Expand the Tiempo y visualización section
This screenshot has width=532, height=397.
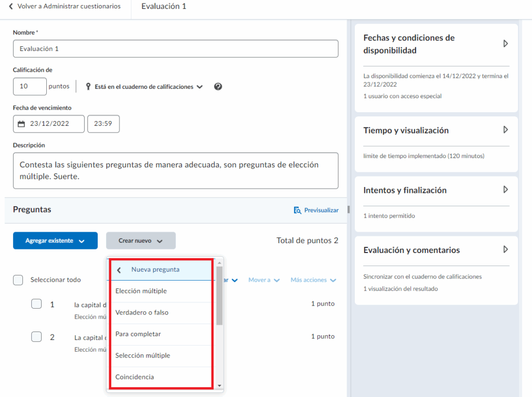tap(506, 130)
